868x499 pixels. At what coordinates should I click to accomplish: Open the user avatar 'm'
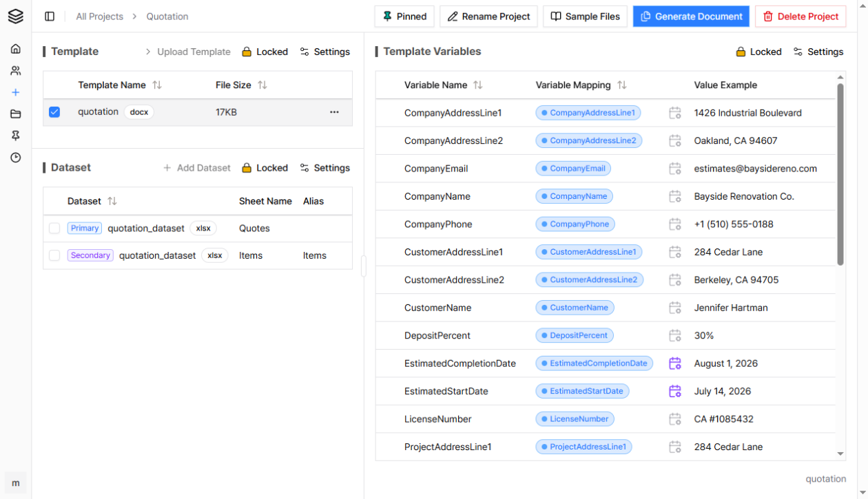click(x=16, y=483)
